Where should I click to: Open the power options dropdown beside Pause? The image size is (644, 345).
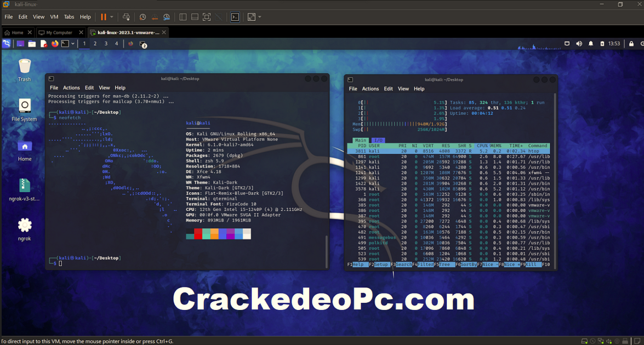tap(112, 17)
